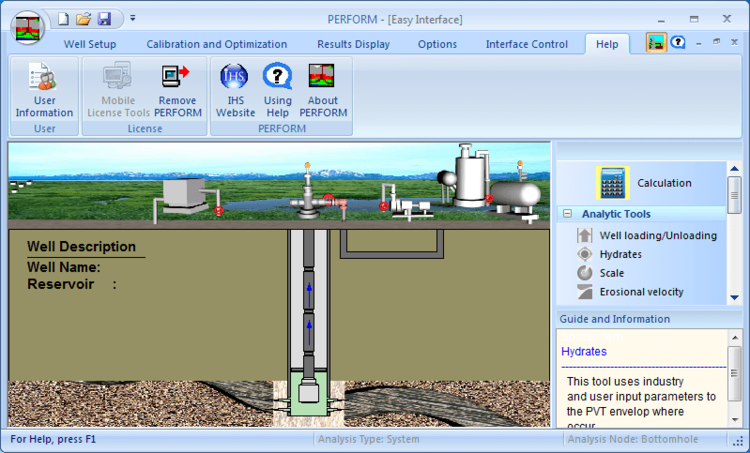Image resolution: width=750 pixels, height=453 pixels.
Task: Click the Save floppy disk icon
Action: pyautogui.click(x=104, y=18)
